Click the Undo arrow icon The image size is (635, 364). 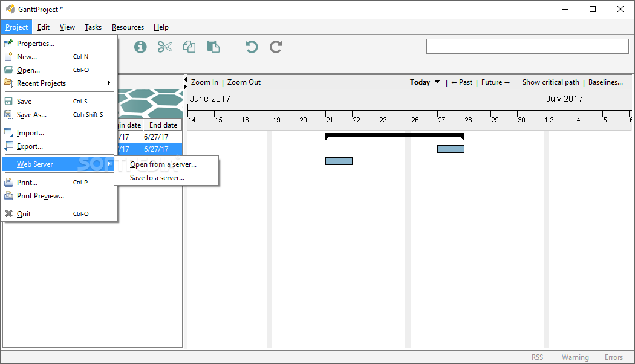[252, 47]
